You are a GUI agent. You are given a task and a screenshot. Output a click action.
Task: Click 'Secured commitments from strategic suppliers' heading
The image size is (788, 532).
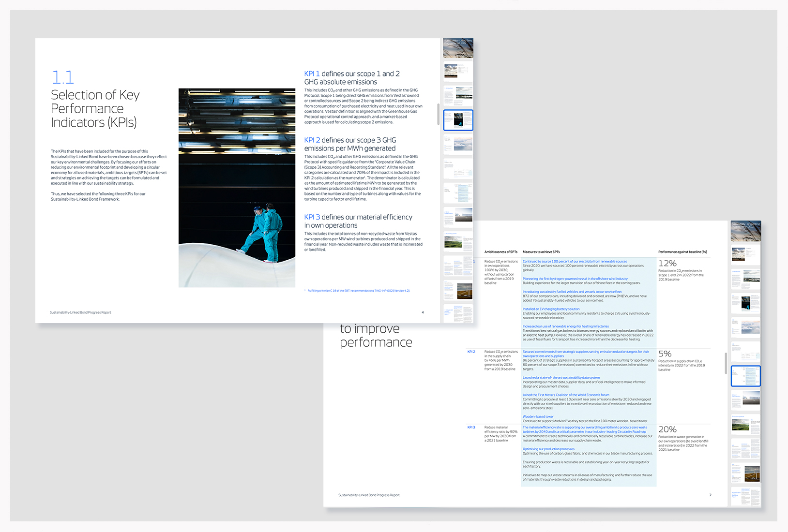(586, 354)
